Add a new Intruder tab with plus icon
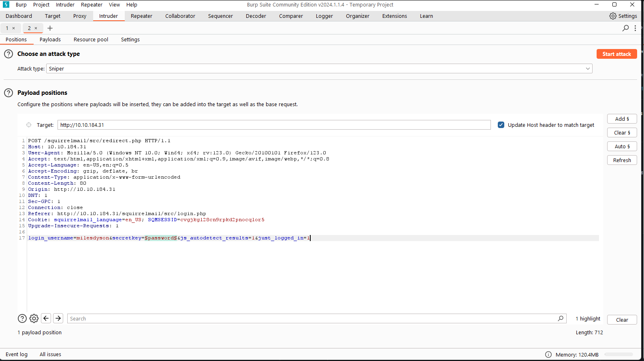644x361 pixels. pyautogui.click(x=50, y=28)
